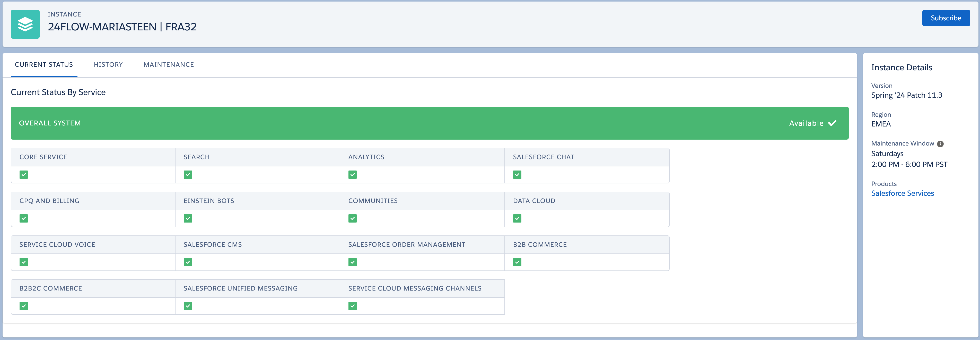
Task: Click the B2B Commerce status check icon
Action: [x=517, y=262]
